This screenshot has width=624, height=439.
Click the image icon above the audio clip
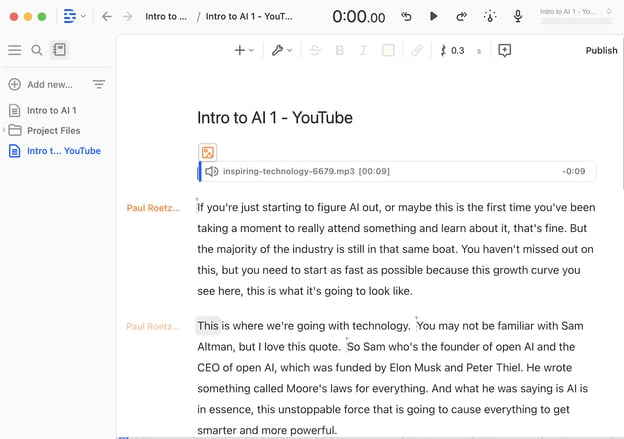click(208, 152)
